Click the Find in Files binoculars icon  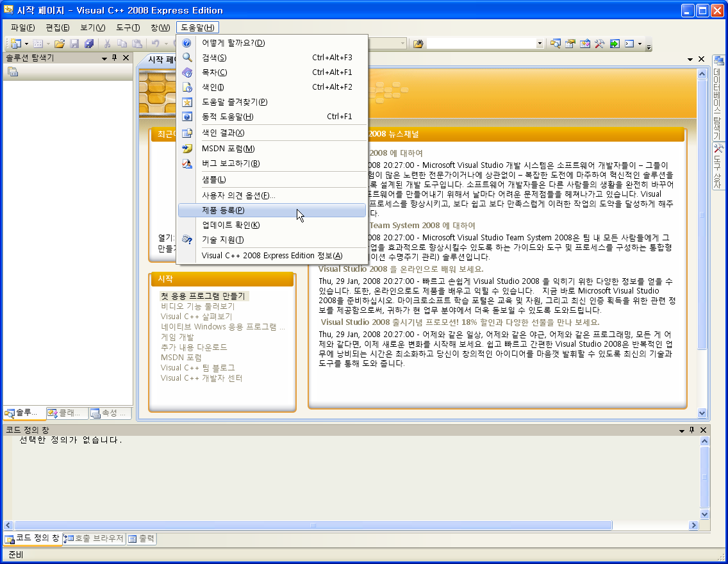[418, 44]
